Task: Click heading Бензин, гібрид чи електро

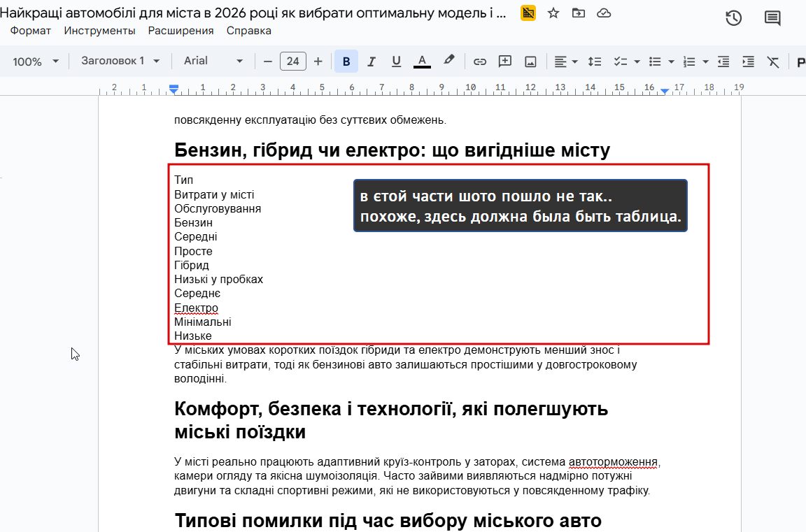Action: click(393, 150)
